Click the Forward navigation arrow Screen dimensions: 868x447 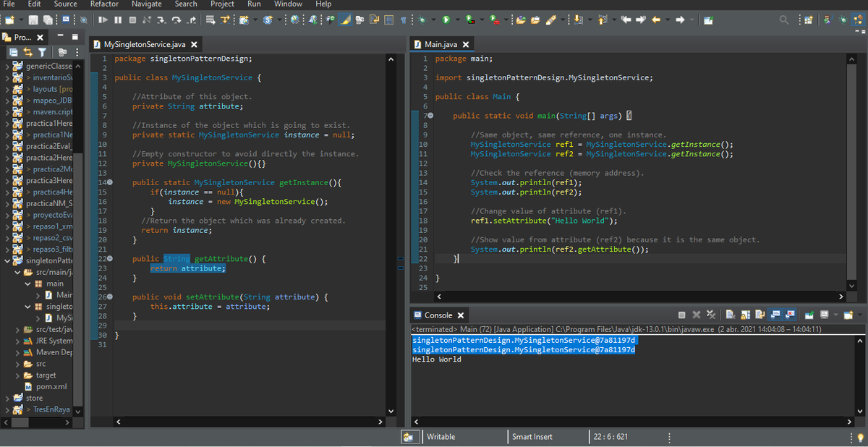click(680, 20)
